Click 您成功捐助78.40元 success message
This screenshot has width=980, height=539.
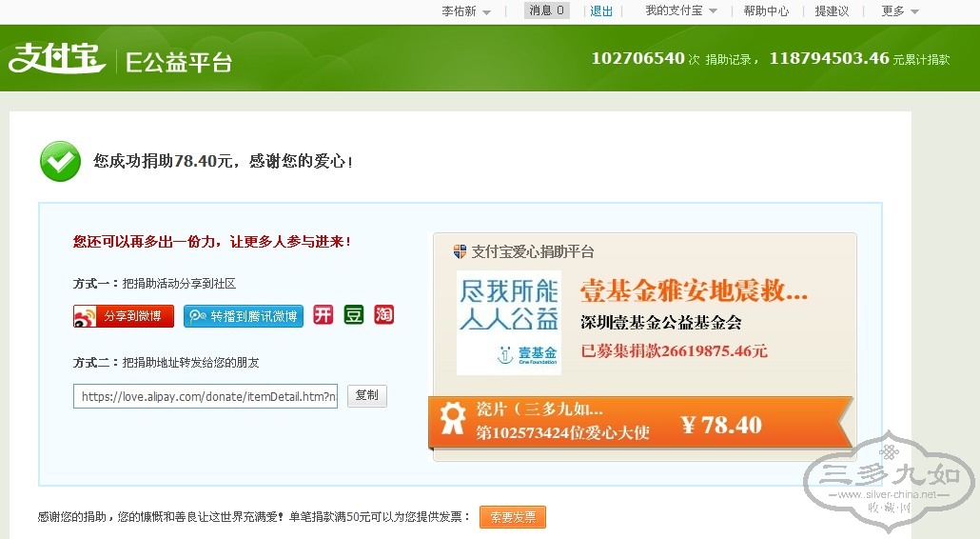223,161
